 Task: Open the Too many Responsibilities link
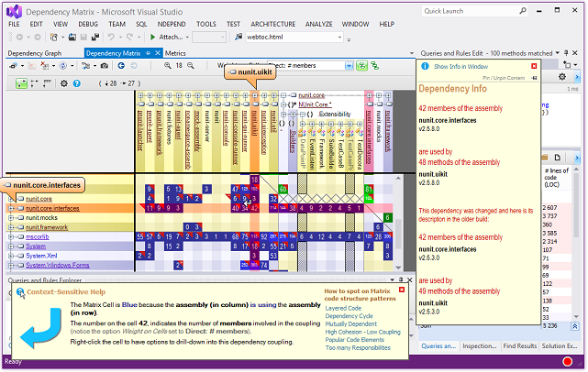coord(358,347)
